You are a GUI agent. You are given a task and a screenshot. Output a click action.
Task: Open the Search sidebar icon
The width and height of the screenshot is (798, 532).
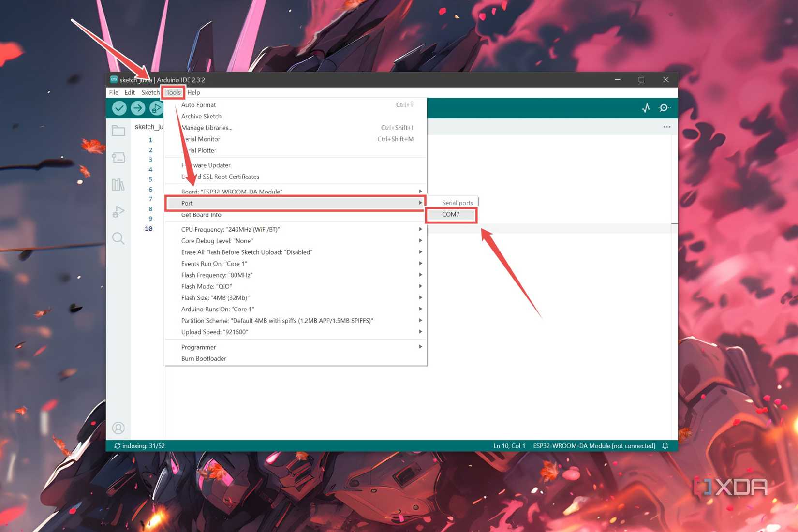coord(118,238)
